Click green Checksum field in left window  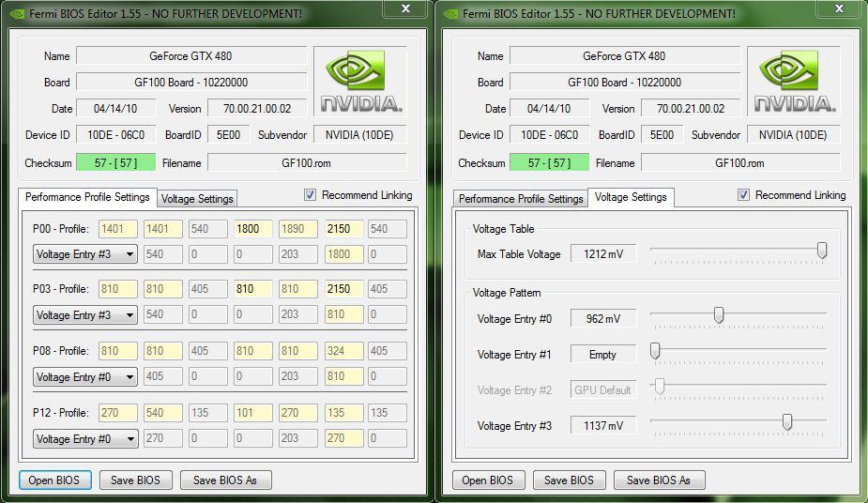tap(115, 162)
